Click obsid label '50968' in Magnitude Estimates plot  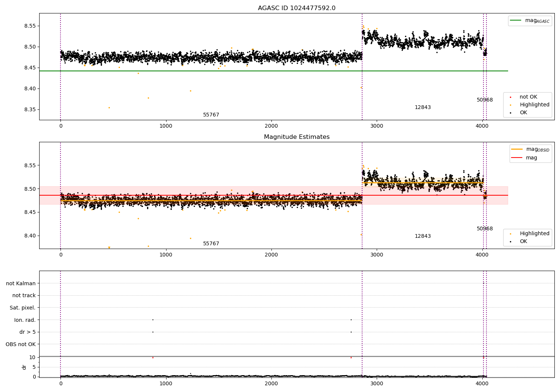(x=485, y=229)
